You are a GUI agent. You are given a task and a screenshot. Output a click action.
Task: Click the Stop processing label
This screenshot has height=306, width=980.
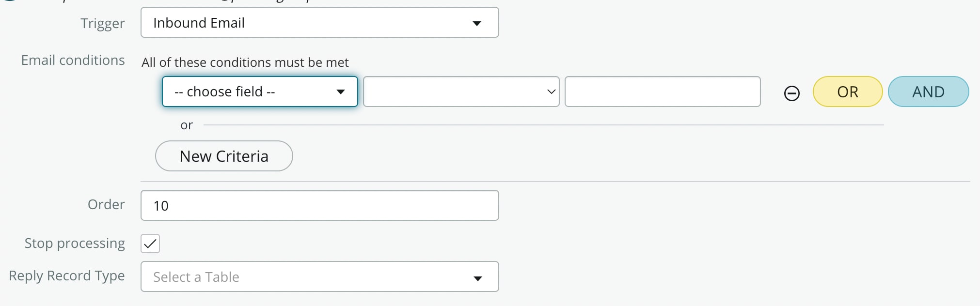75,243
